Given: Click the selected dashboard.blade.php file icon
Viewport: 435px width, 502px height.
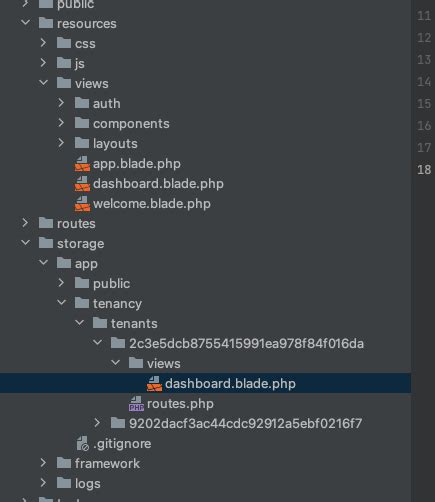Looking at the screenshot, I should point(154,384).
